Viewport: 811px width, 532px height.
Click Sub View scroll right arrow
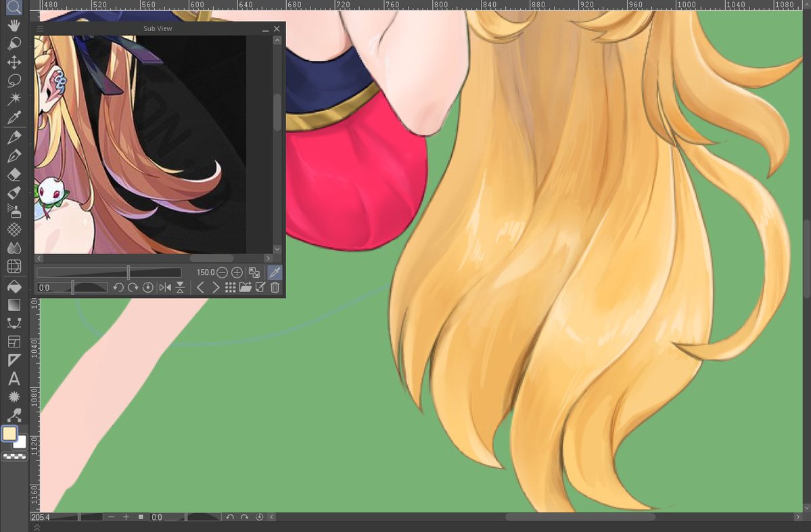tap(268, 258)
